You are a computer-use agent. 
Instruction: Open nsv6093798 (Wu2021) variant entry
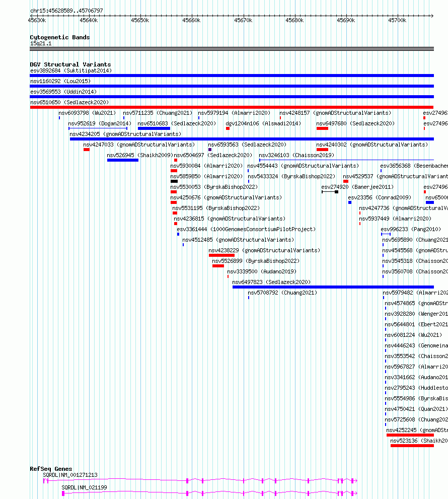tap(87, 113)
